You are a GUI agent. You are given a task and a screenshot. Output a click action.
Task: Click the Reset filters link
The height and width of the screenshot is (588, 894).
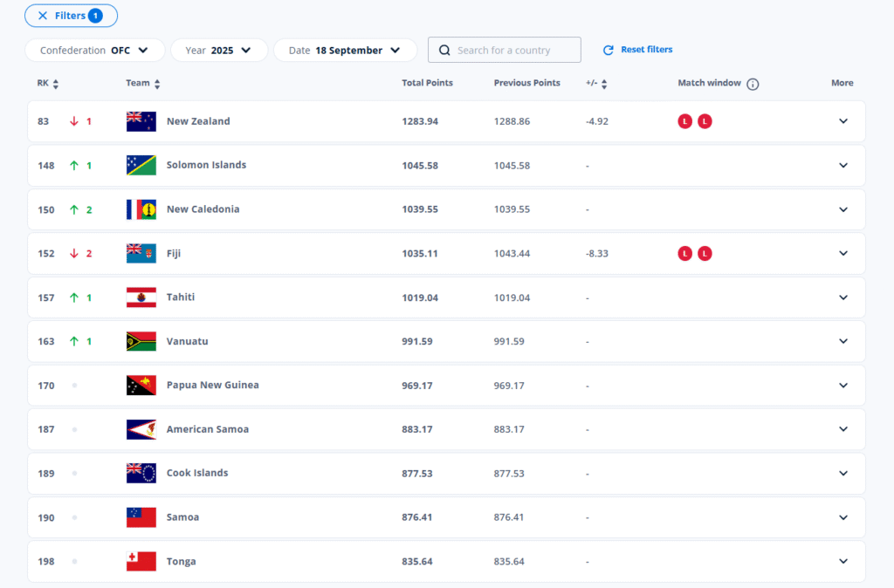tap(638, 50)
